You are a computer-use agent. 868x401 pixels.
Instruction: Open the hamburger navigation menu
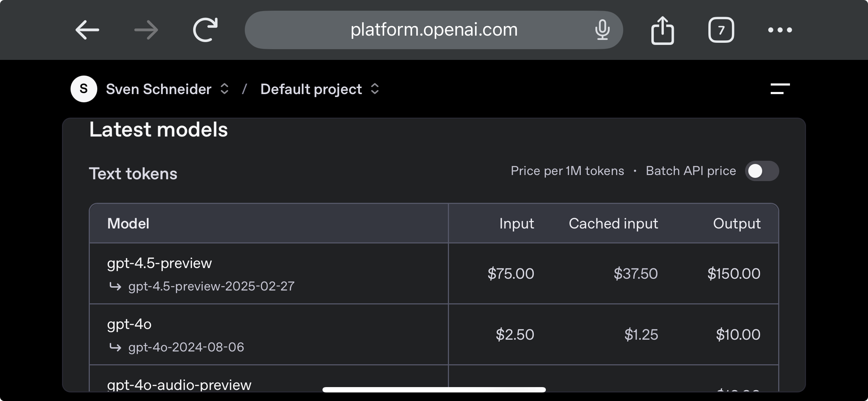(780, 89)
